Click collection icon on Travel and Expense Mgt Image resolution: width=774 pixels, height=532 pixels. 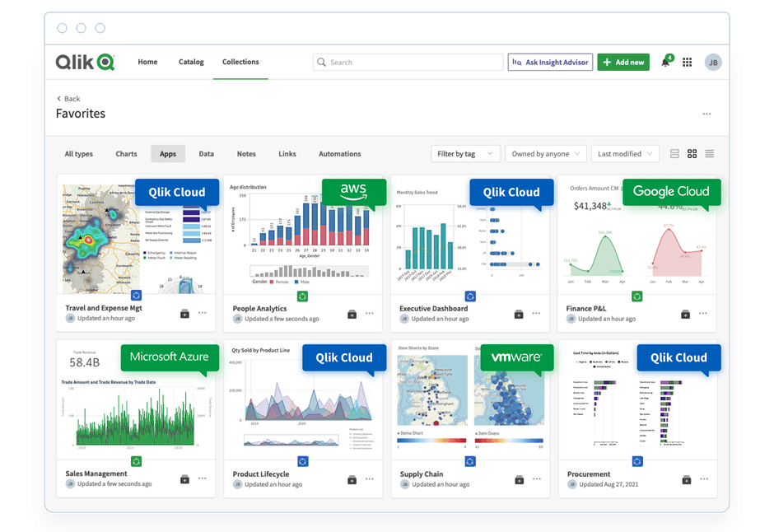point(184,314)
